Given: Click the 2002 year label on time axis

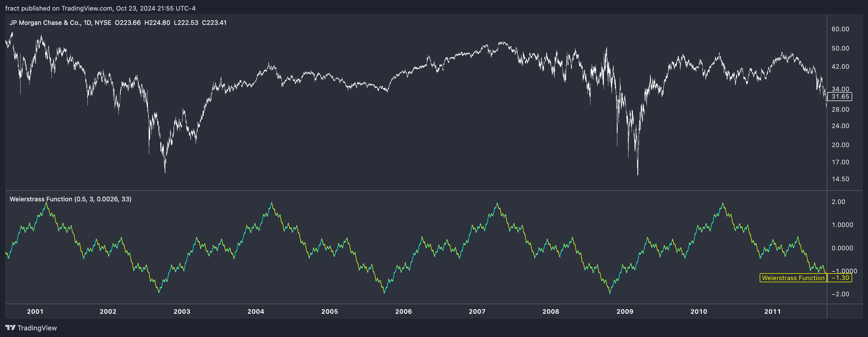Looking at the screenshot, I should (x=108, y=311).
